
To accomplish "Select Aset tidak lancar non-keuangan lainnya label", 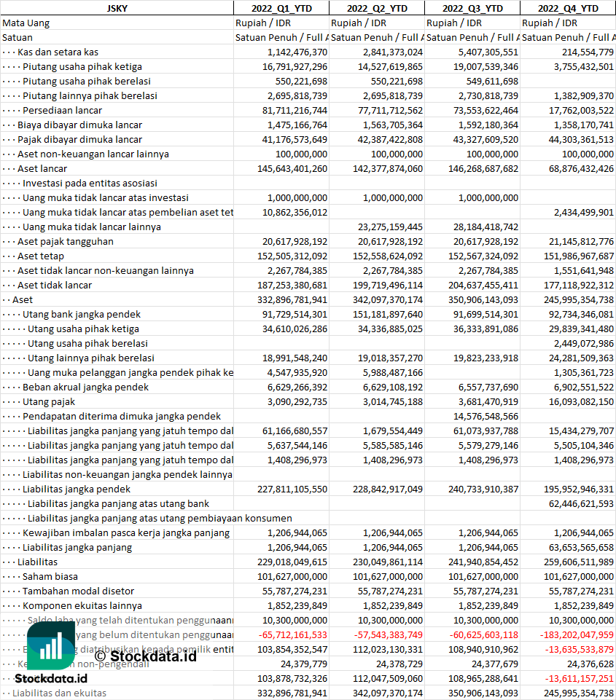I will pyautogui.click(x=106, y=270).
